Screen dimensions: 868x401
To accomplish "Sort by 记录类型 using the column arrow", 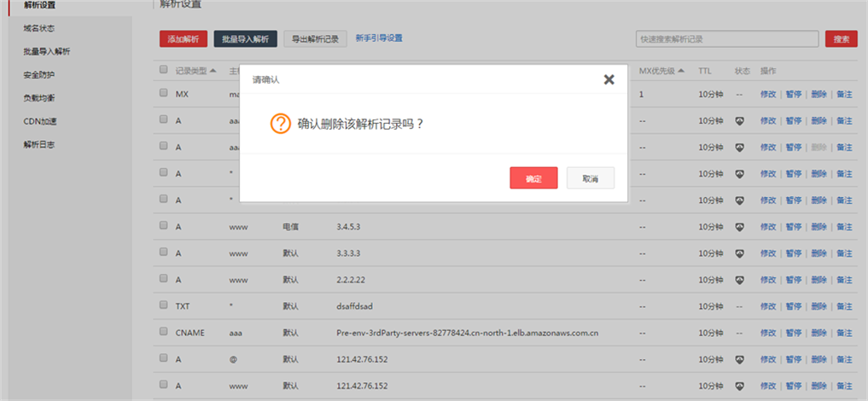I will (213, 70).
